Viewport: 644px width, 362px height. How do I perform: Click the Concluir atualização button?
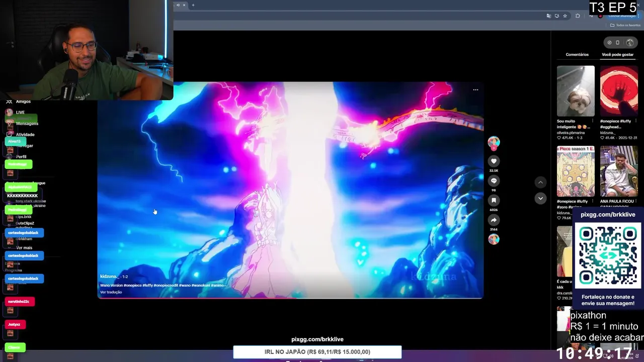click(622, 16)
